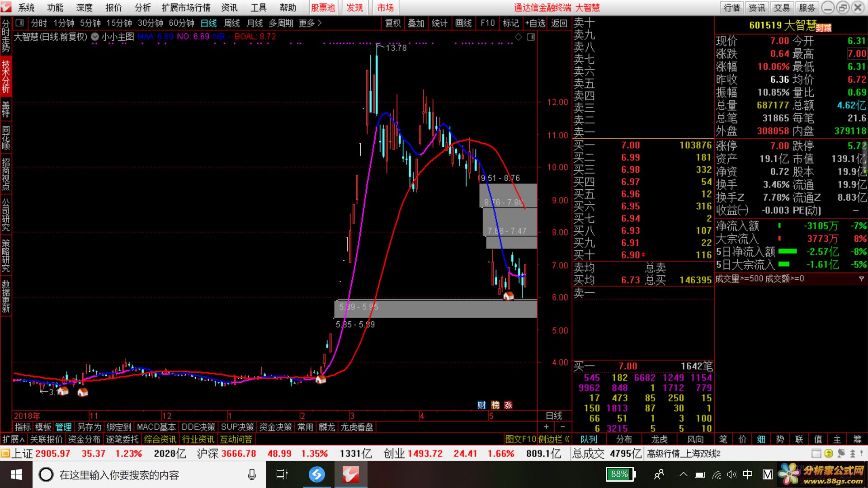Click the 行情 button at top right

(x=732, y=8)
